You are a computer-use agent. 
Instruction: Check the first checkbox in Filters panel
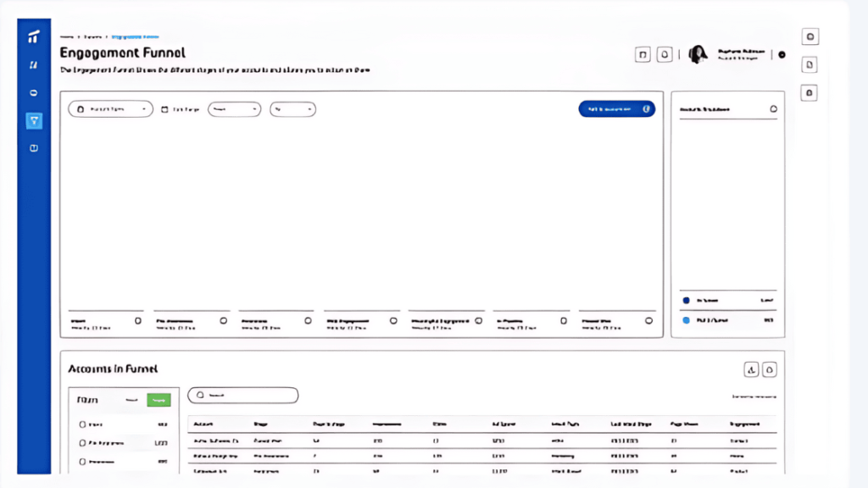point(82,424)
